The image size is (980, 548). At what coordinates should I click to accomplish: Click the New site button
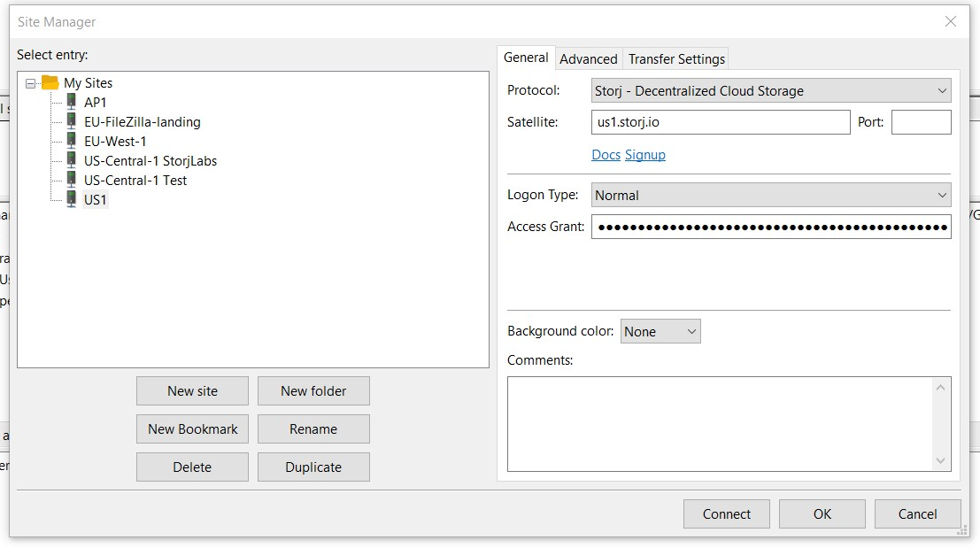point(192,390)
